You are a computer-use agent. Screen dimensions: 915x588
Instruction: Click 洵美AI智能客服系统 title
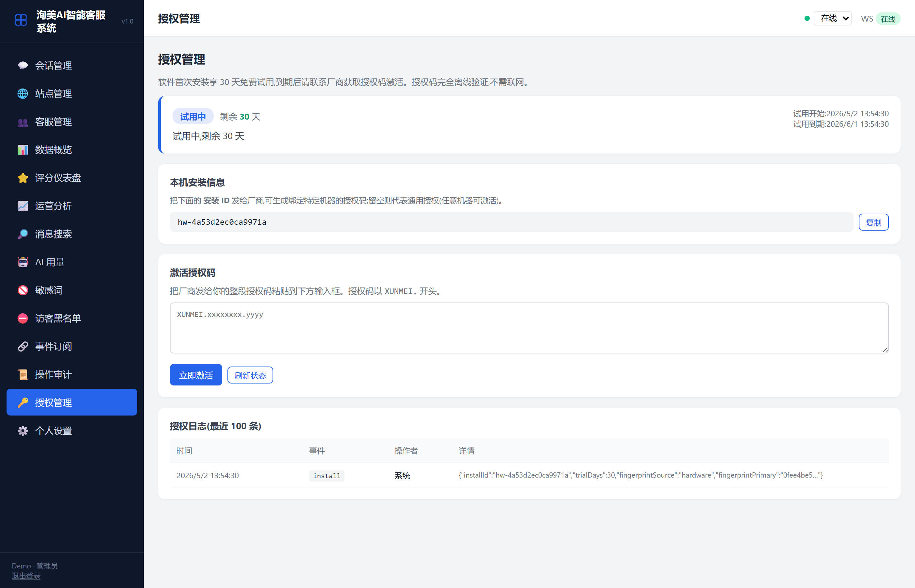pos(71,21)
